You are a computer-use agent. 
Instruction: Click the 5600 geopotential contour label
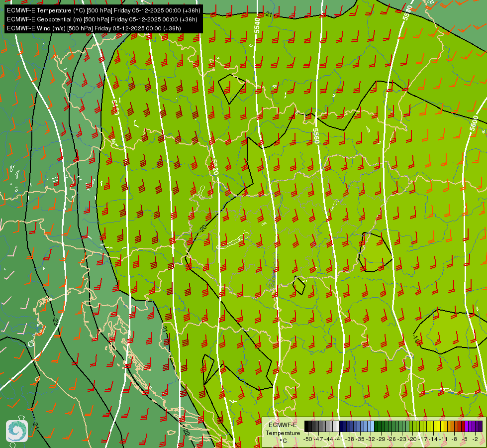pos(474,123)
